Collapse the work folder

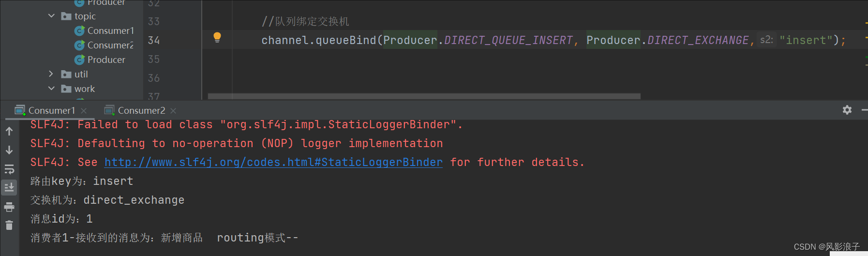click(51, 89)
